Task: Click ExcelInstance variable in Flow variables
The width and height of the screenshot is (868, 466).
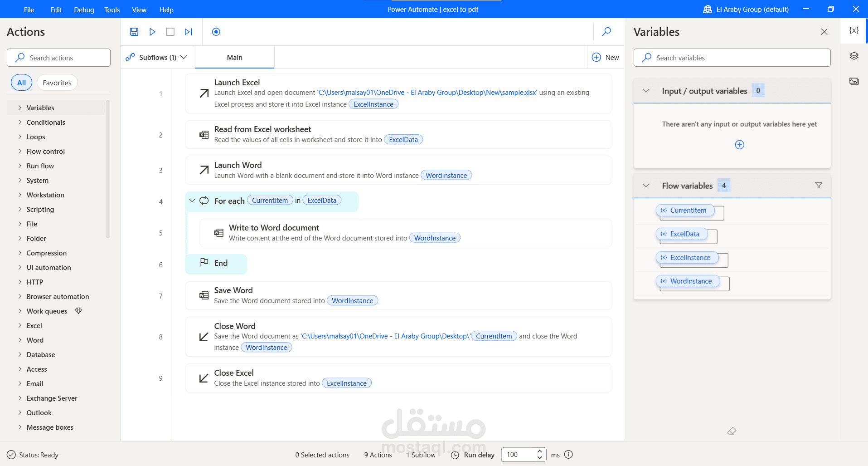Action: [x=687, y=257]
